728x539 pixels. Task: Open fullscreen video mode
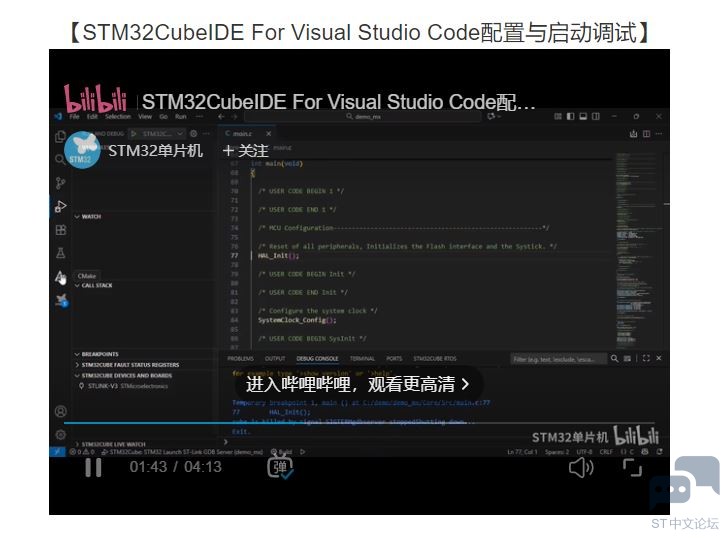(x=632, y=468)
